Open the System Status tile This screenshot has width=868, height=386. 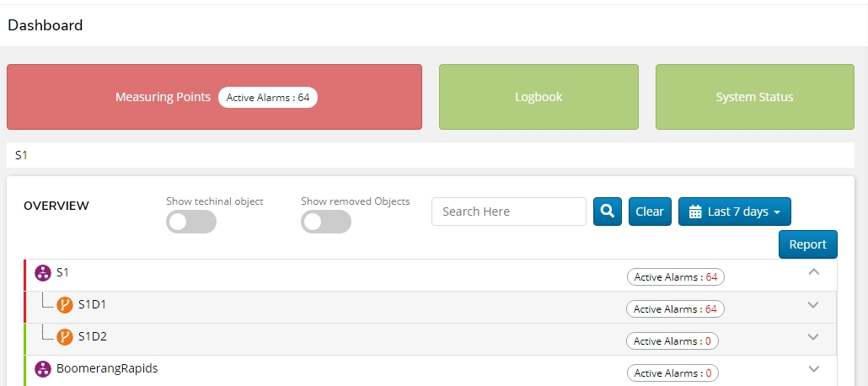[x=754, y=97]
